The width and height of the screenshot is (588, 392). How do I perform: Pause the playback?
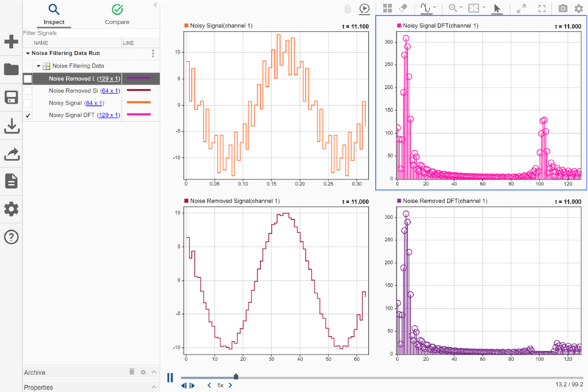click(x=171, y=377)
